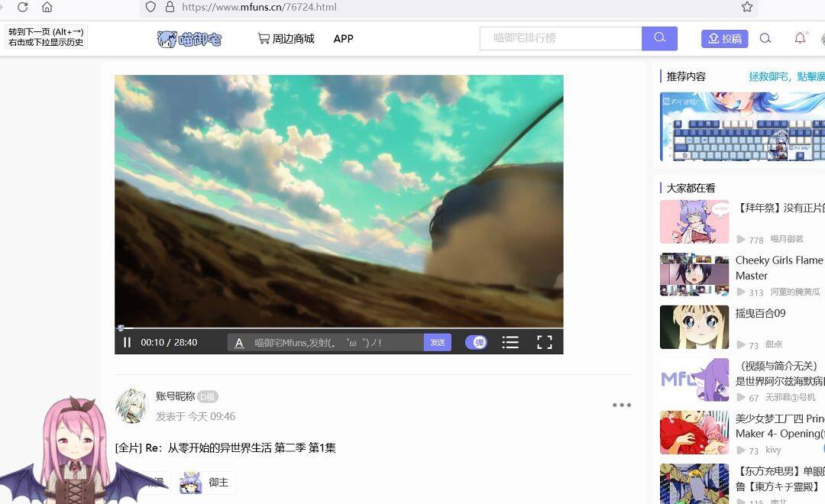Click the video progress bar
The width and height of the screenshot is (825, 504).
tap(338, 328)
